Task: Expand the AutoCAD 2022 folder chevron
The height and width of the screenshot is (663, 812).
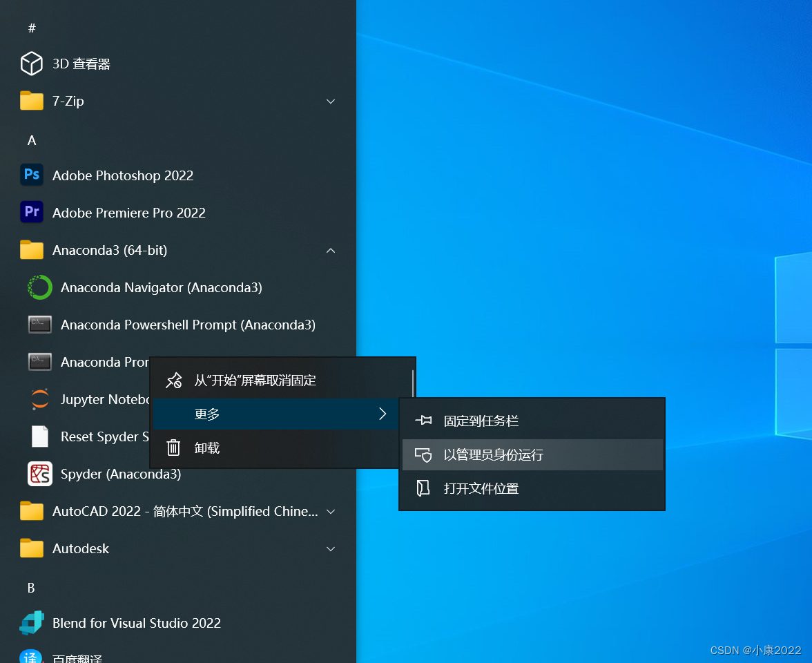Action: [x=331, y=511]
